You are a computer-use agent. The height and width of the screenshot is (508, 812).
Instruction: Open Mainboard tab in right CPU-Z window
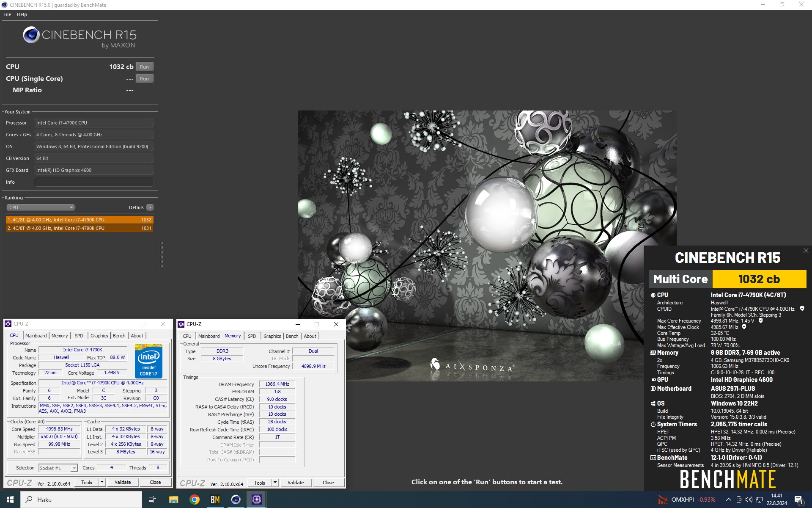[x=209, y=336]
